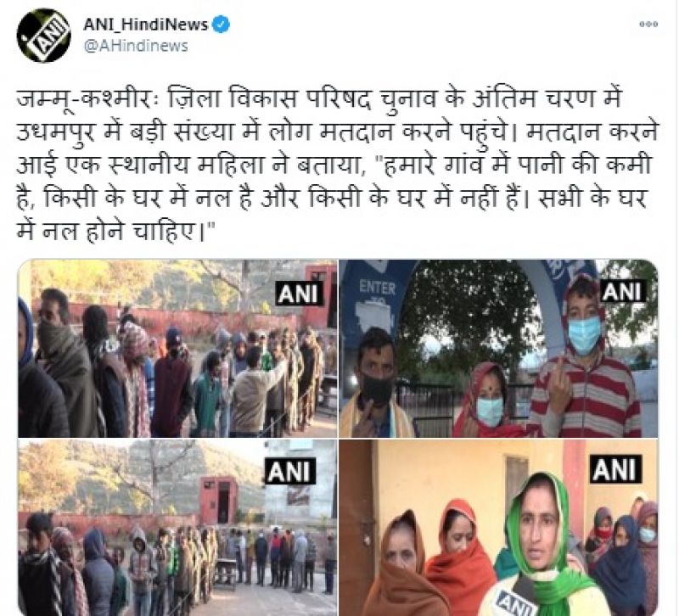Image resolution: width=679 pixels, height=616 pixels.
Task: Click ANI watermark in bottom-left photo
Action: [x=289, y=471]
